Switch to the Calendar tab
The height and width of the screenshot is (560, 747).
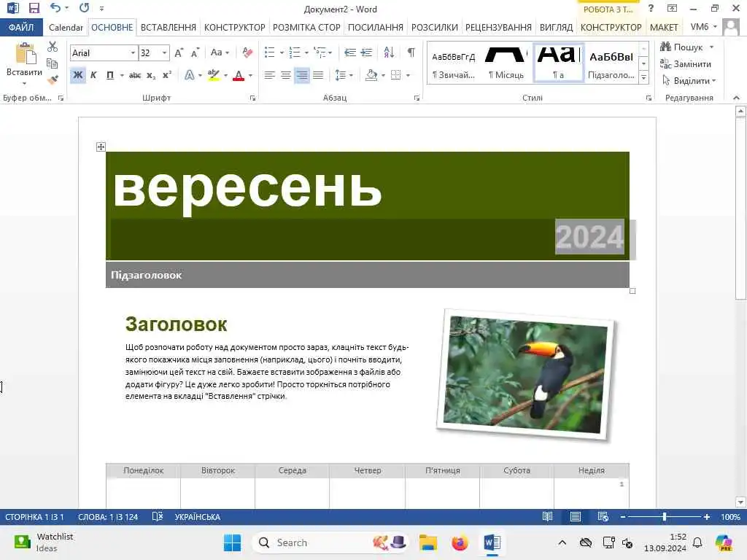pos(66,28)
